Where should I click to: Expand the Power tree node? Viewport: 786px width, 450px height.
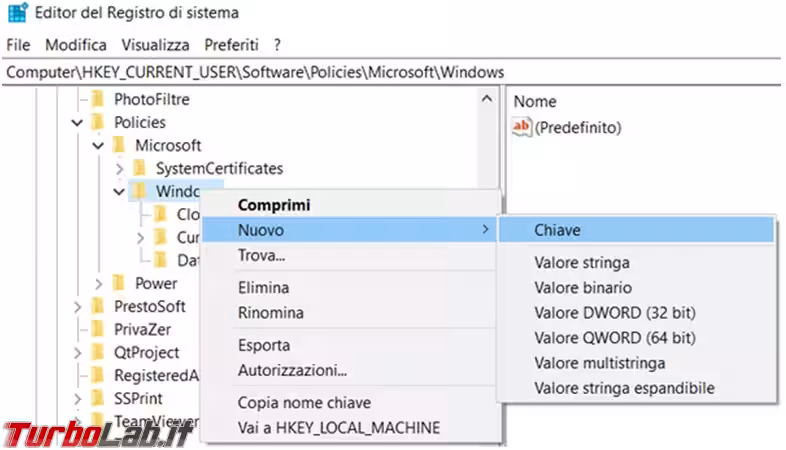[x=98, y=283]
